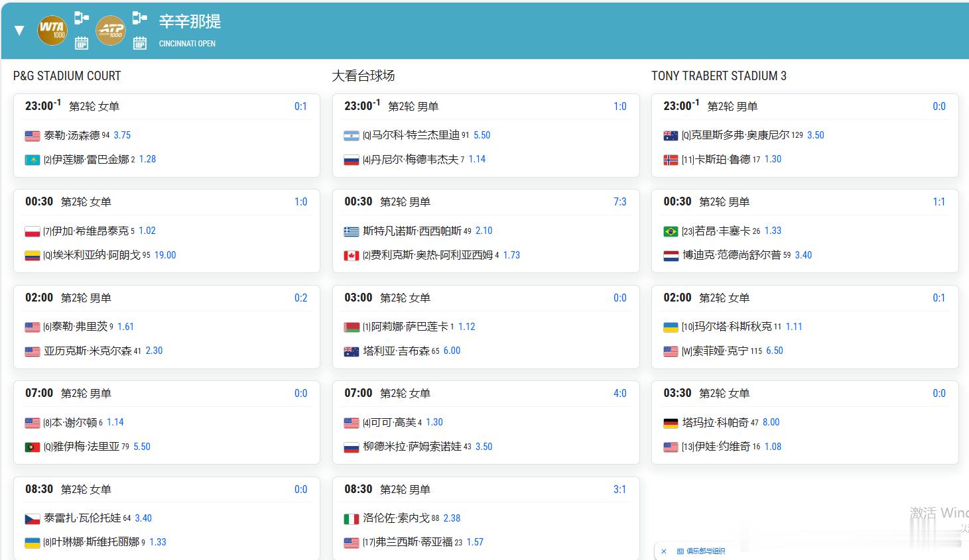The image size is (969, 560).
Task: Show the WTA draw bracket icon
Action: click(81, 18)
